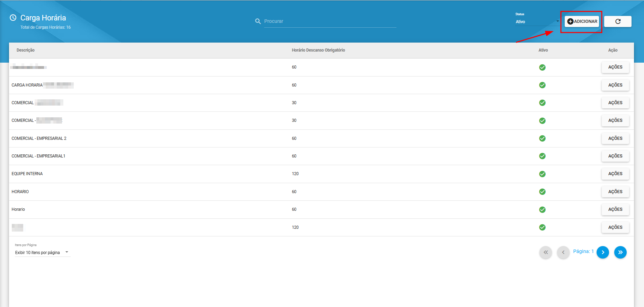Click Horário Descanso Obrigatório column header

[318, 50]
